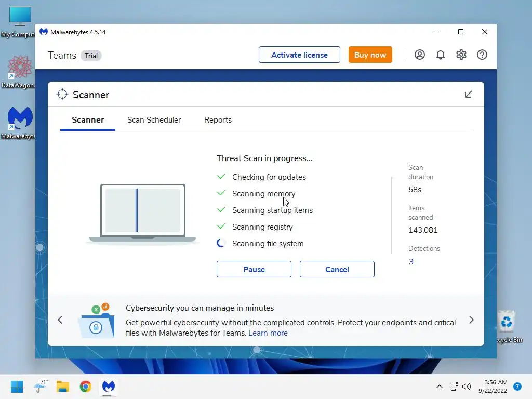
Task: Maximize the Malwarebytes window
Action: coord(461,32)
